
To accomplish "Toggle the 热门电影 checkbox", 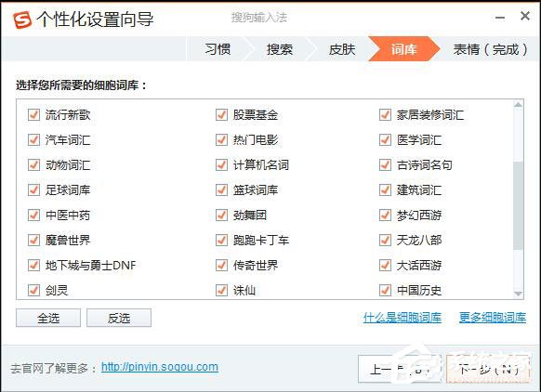I will click(x=221, y=140).
